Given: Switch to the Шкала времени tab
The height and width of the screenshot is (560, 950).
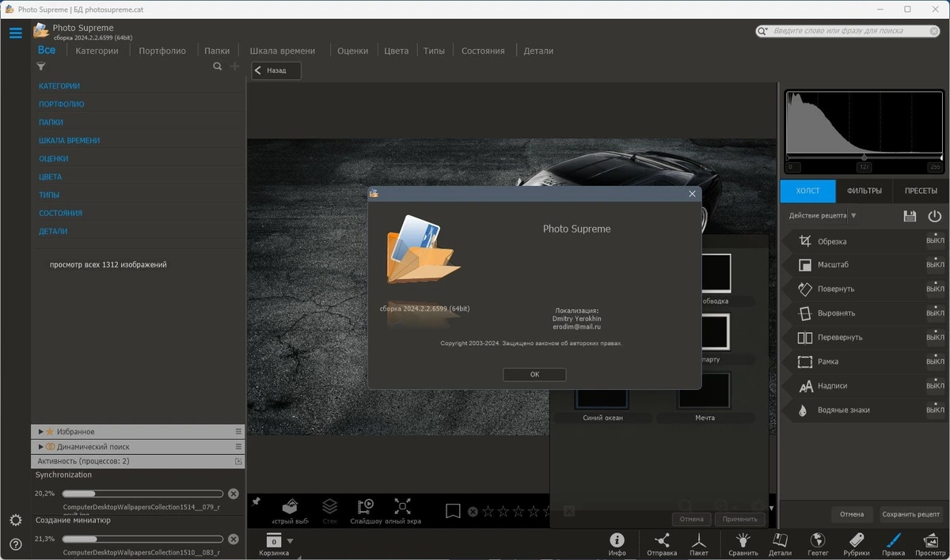Looking at the screenshot, I should coord(283,51).
